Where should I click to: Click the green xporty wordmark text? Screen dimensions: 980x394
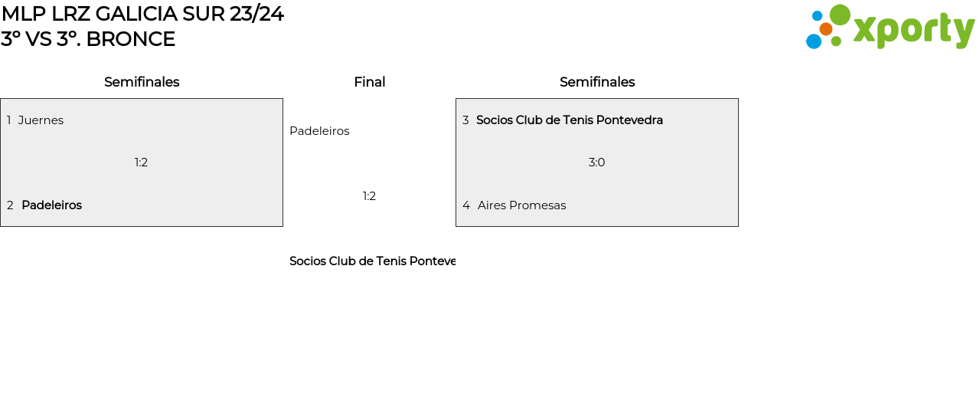pos(913,31)
